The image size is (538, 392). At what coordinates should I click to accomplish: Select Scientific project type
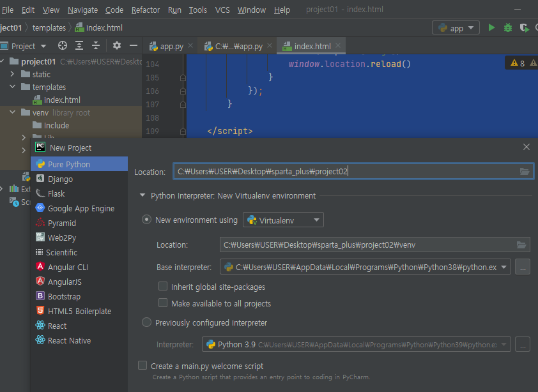point(79,252)
